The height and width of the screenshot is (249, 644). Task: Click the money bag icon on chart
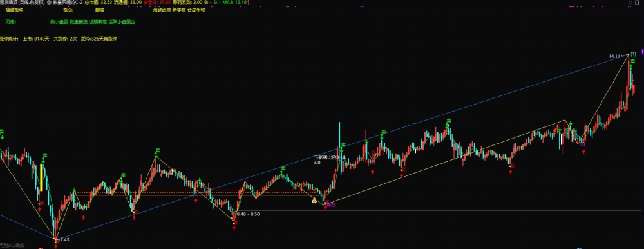314,201
